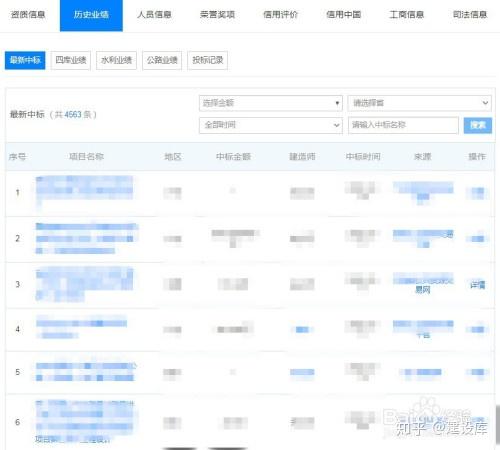Image resolution: width=500 pixels, height=450 pixels.
Task: Focus the 请输入中标名称 search field
Action: (403, 125)
